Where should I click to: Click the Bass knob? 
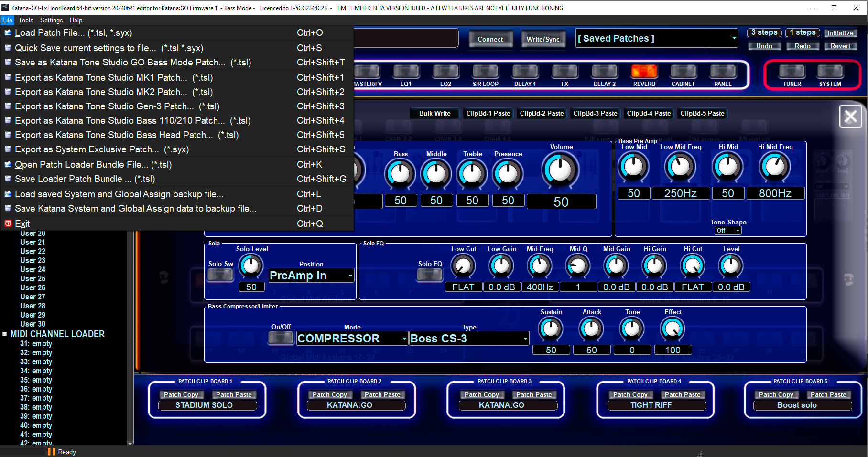point(401,173)
